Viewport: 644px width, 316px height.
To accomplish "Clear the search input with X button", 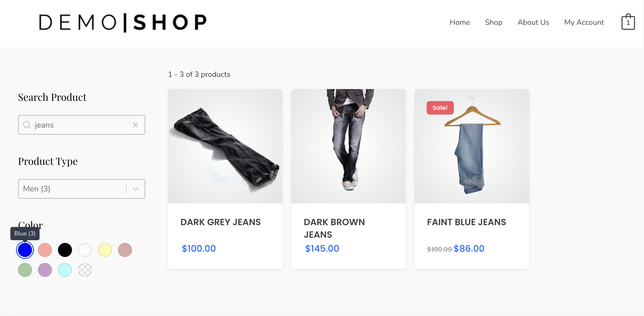I will [135, 125].
